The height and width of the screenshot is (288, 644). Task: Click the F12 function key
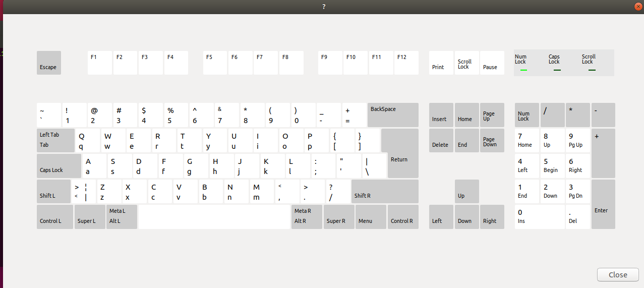(x=407, y=63)
